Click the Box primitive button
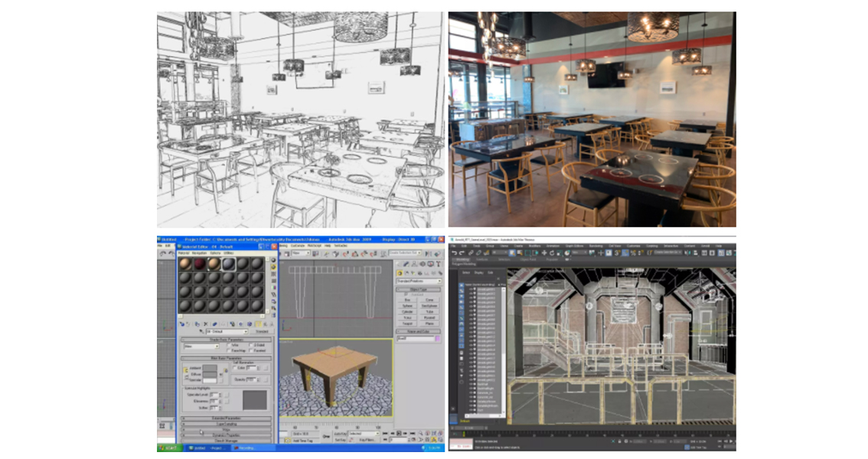The height and width of the screenshot is (459, 868). point(407,300)
